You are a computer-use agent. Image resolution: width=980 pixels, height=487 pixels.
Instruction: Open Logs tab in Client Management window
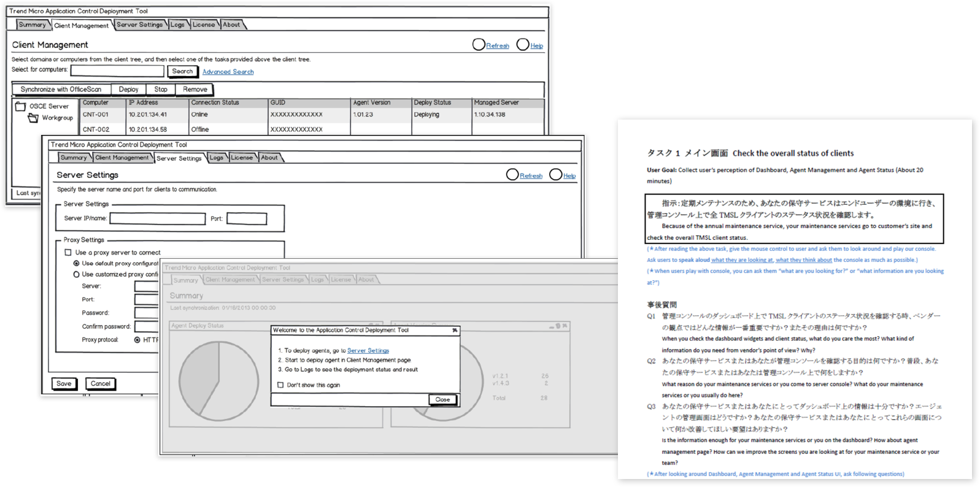click(177, 25)
